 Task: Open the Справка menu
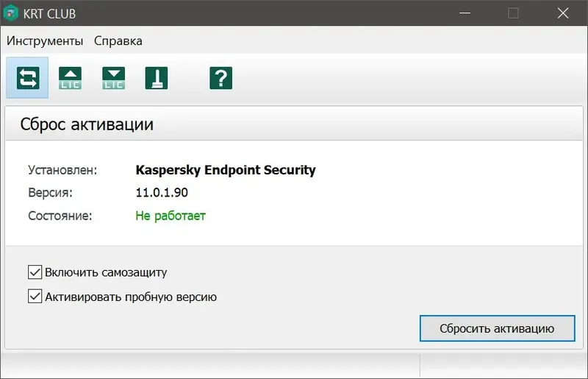pos(118,40)
